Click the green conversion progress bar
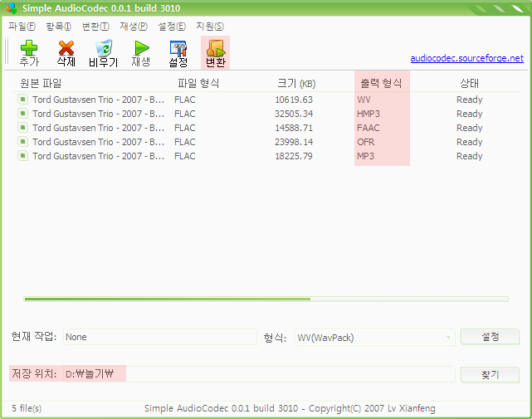The height and width of the screenshot is (419, 532). (266, 299)
